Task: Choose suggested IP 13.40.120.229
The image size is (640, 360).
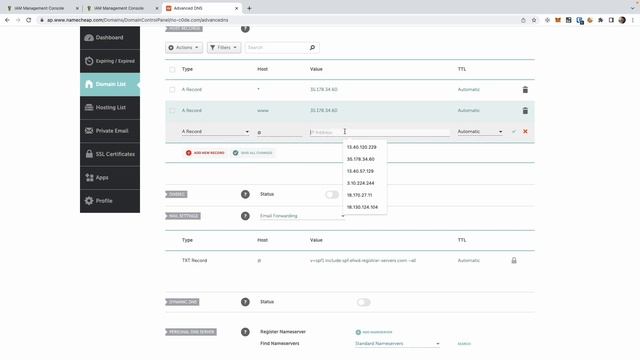Action: point(362,147)
